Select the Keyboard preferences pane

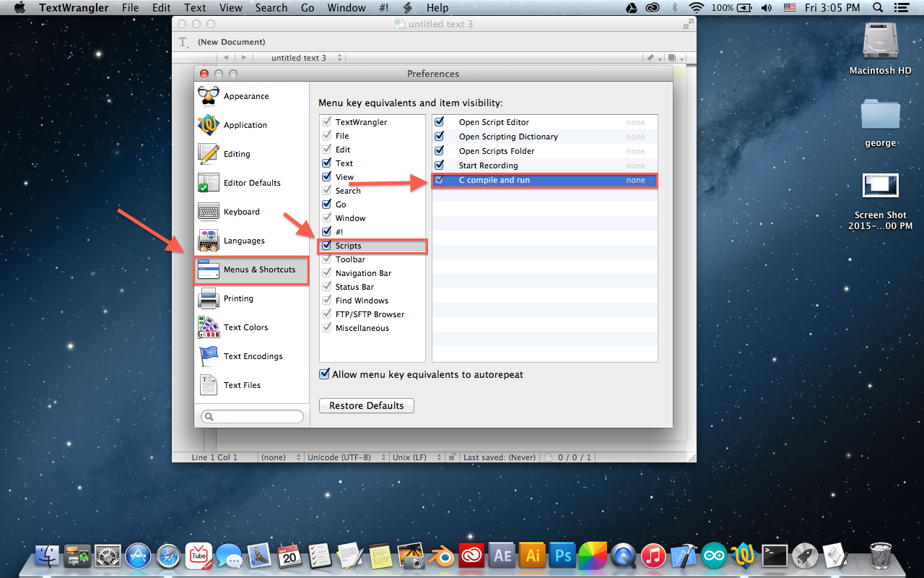[x=251, y=212]
